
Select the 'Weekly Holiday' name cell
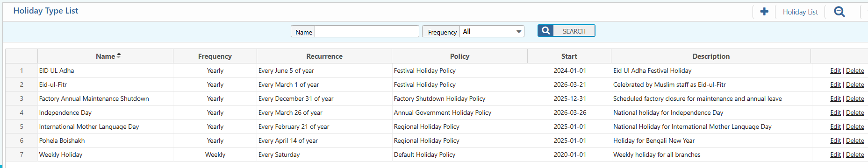tap(105, 154)
